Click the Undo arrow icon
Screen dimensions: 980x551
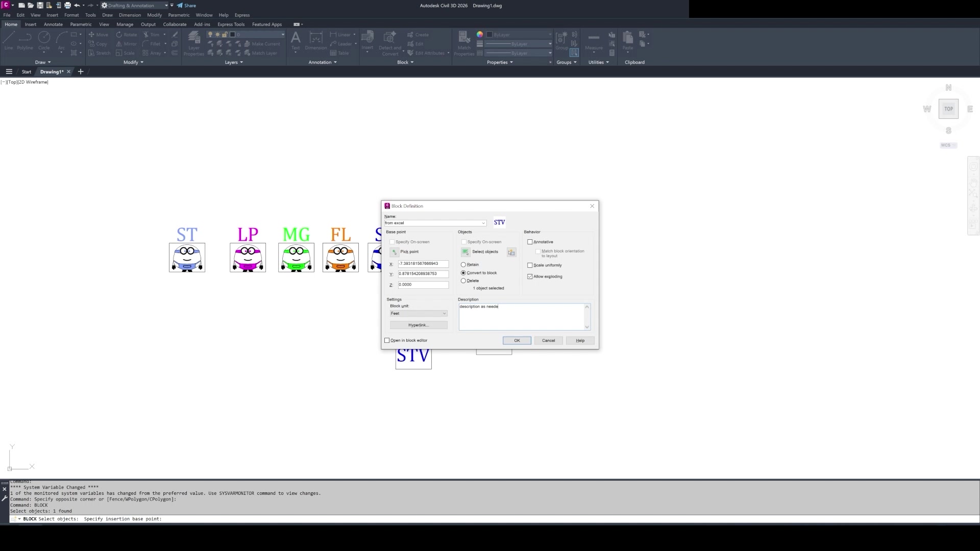77,5
